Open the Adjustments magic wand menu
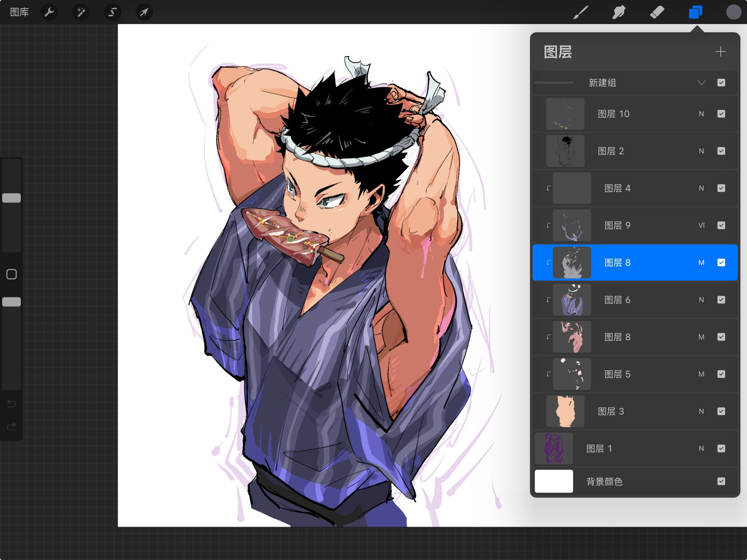Viewport: 747px width, 560px height. [81, 12]
